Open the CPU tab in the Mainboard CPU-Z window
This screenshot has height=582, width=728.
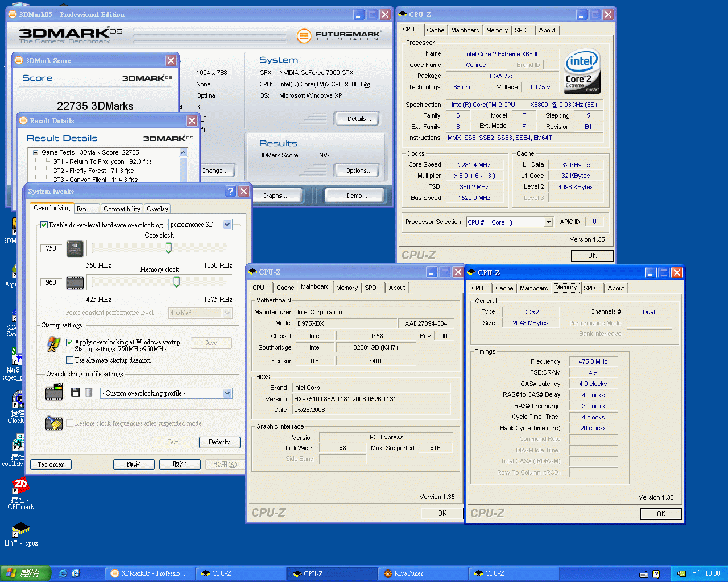click(x=258, y=288)
